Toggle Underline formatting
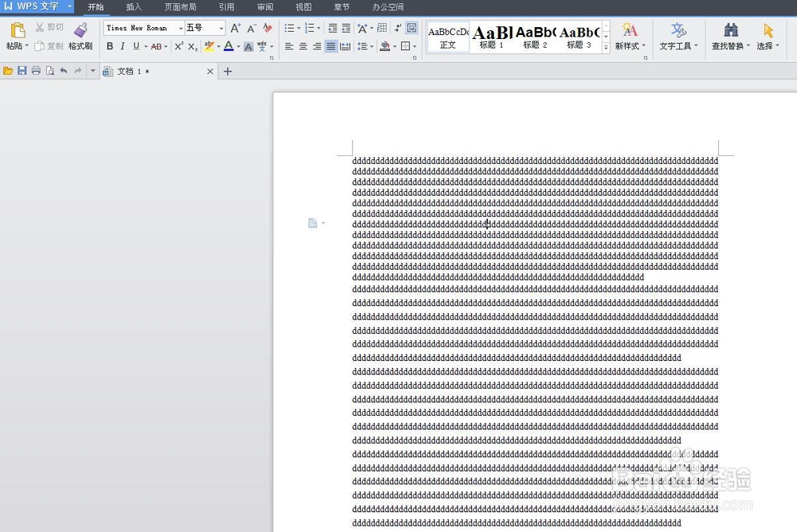Screen dimensions: 797x532 tap(135, 46)
